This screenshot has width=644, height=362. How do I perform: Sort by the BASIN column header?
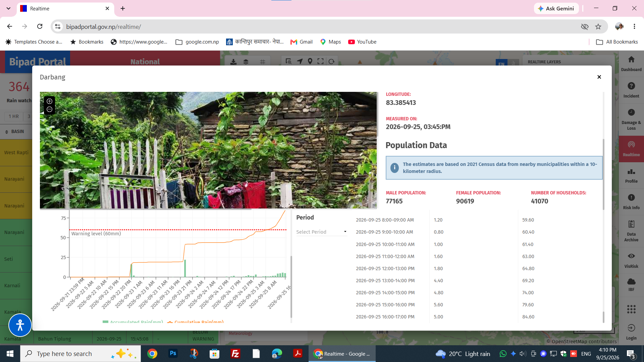point(14,131)
